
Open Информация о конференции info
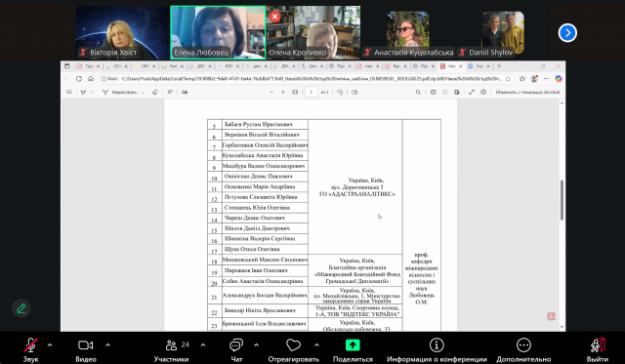click(x=437, y=349)
